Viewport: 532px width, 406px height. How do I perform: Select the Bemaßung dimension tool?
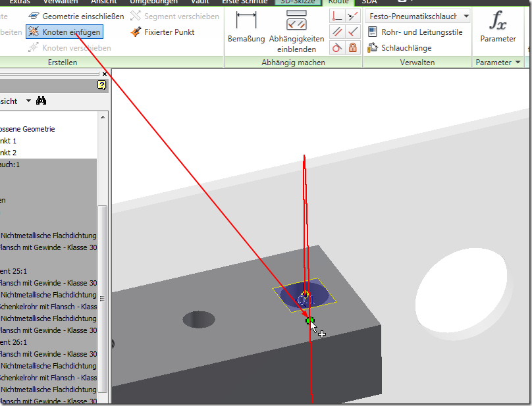[246, 27]
